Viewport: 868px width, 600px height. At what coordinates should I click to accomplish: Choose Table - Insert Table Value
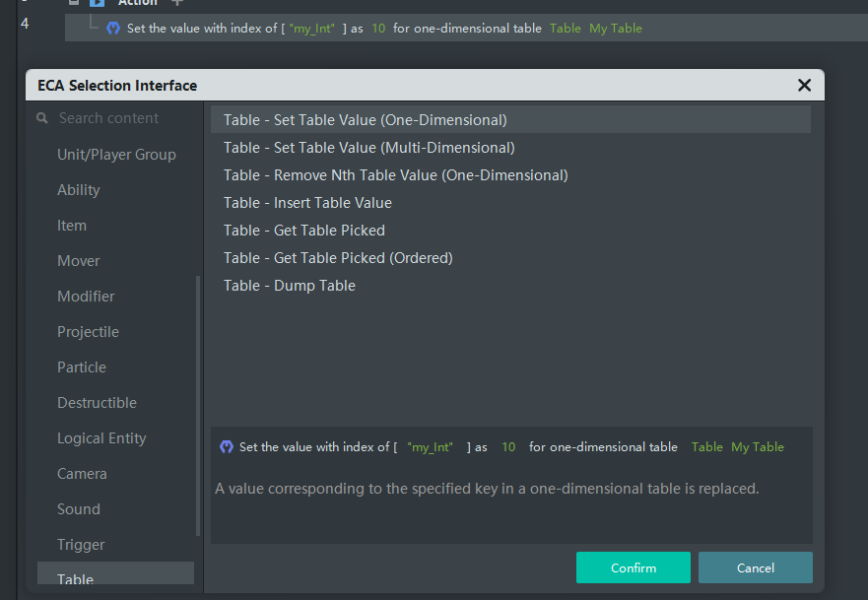pyautogui.click(x=307, y=203)
